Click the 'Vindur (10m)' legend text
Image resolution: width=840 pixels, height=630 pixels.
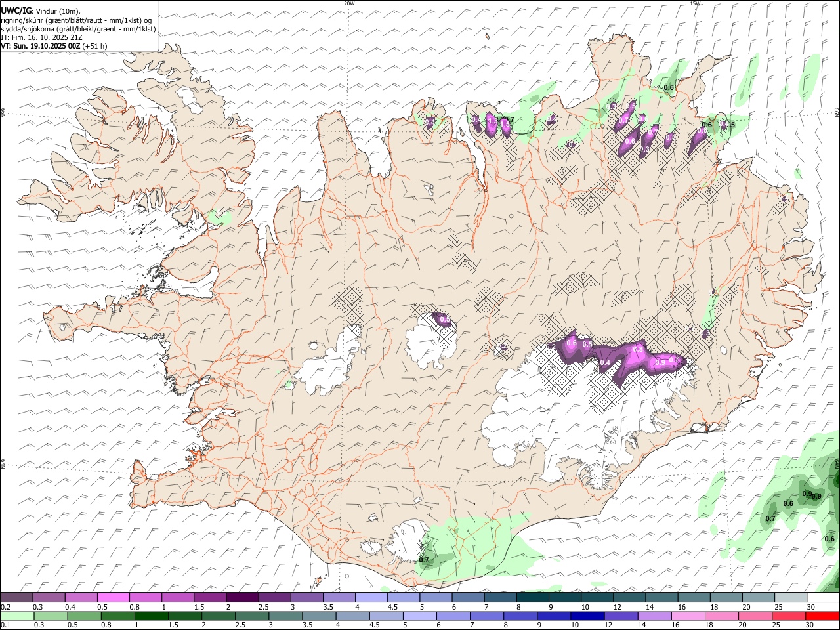pos(57,10)
